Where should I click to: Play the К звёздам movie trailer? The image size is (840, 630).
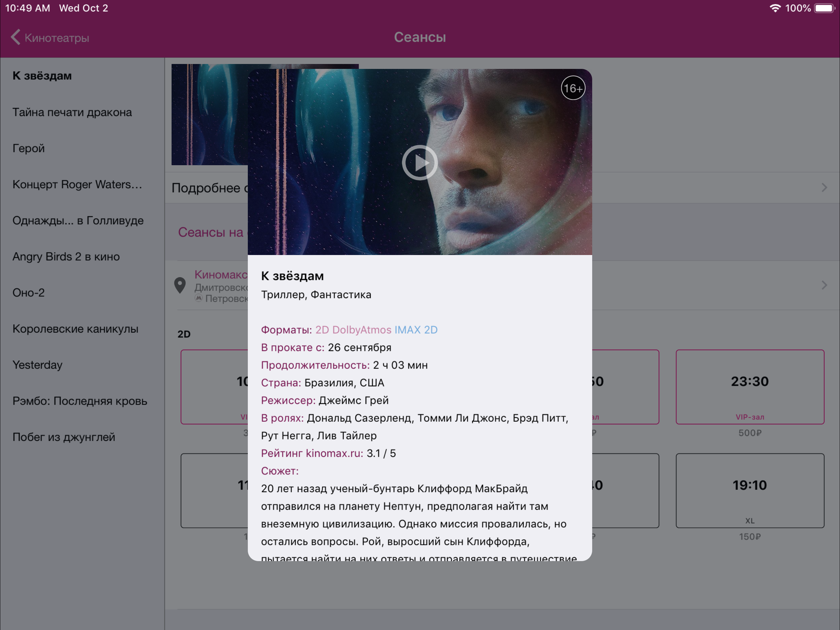point(419,163)
